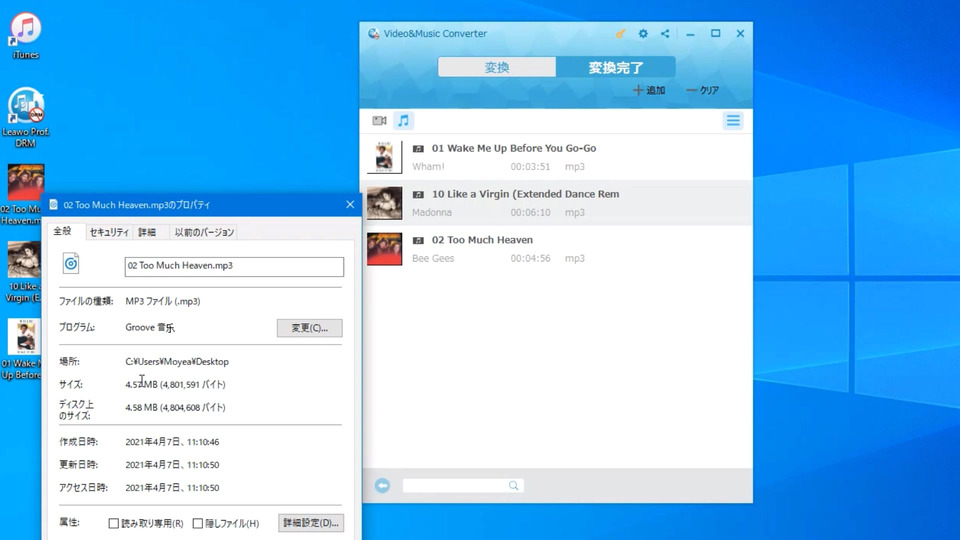Click the share icon in Converter title bar
This screenshot has height=540, width=960.
(x=665, y=34)
